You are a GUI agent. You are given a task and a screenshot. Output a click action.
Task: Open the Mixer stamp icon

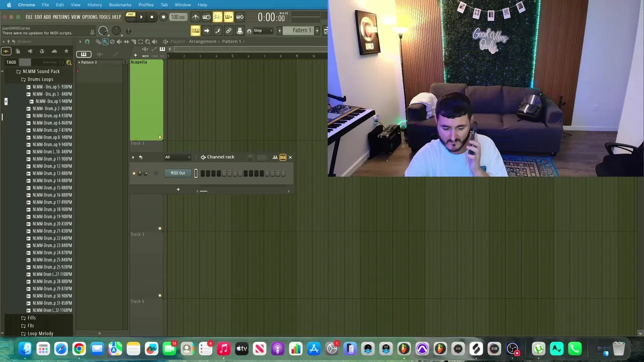pyautogui.click(x=240, y=31)
